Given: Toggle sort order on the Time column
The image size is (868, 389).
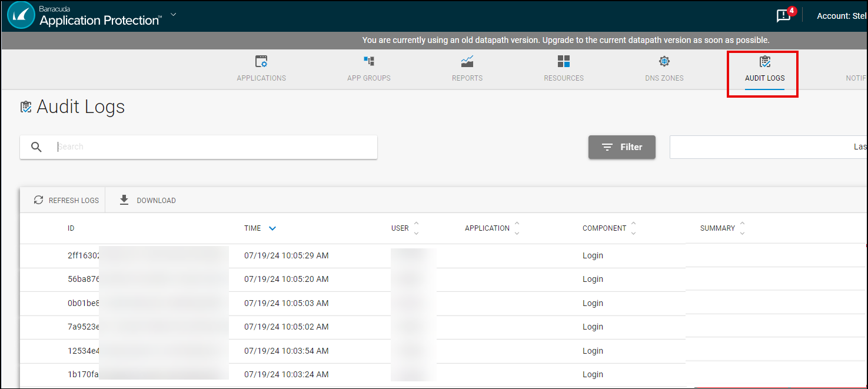Looking at the screenshot, I should tap(272, 228).
